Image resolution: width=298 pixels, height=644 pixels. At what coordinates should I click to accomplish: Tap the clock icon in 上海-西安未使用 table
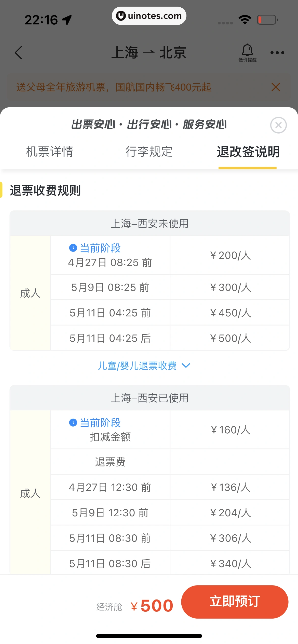coord(73,248)
